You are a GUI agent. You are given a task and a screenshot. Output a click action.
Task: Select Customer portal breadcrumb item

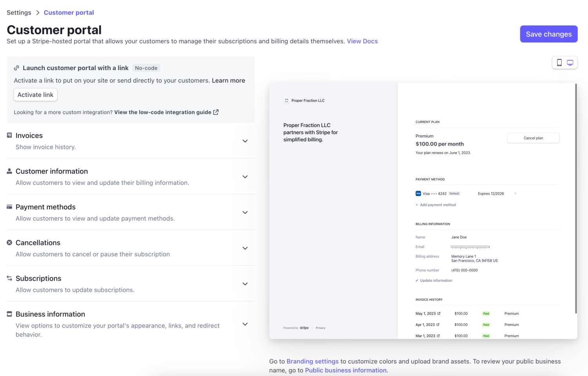click(x=69, y=13)
